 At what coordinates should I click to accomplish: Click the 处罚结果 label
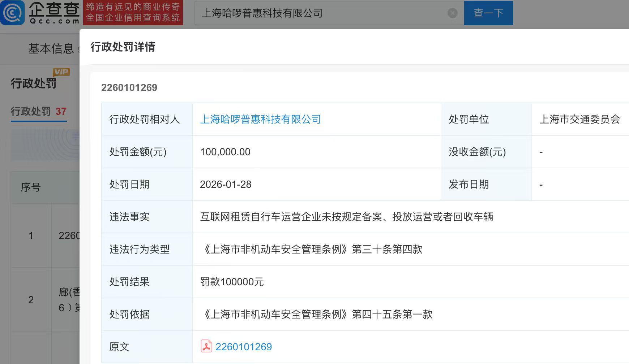[129, 282]
